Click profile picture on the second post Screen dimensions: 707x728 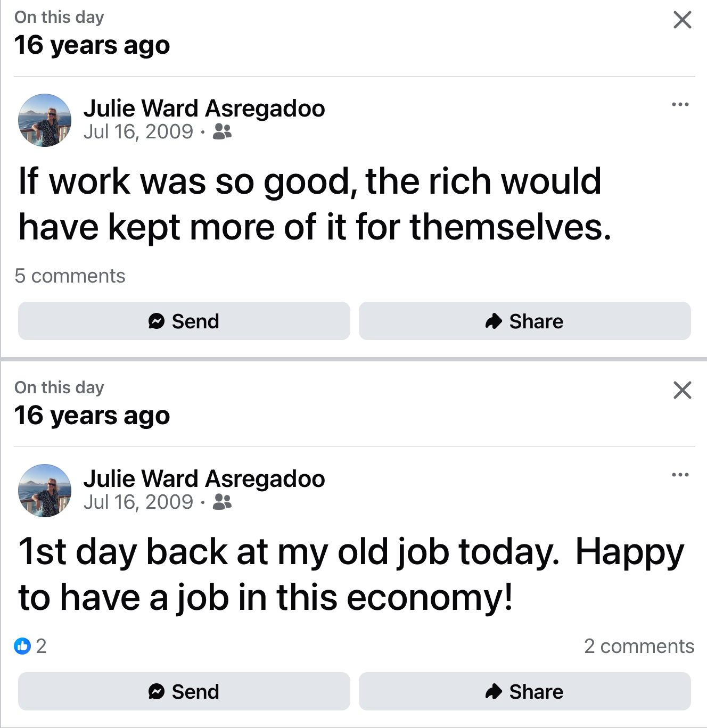(45, 491)
